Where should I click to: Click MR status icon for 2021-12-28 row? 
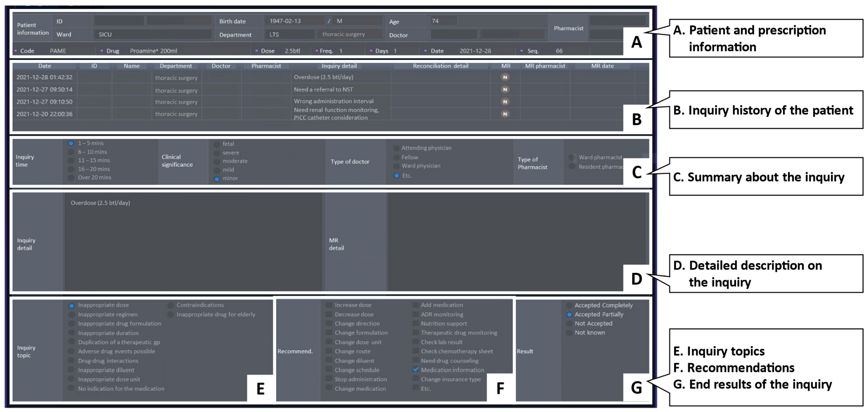click(x=505, y=77)
